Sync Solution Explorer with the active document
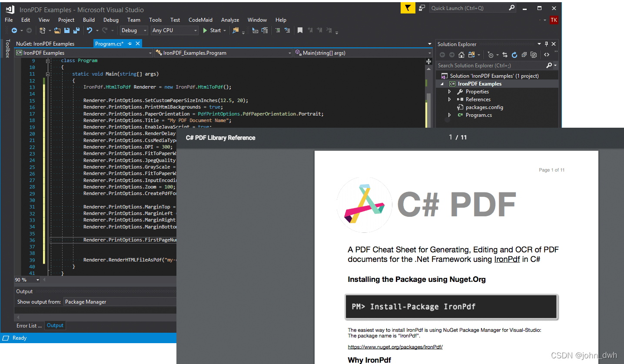 [505, 55]
